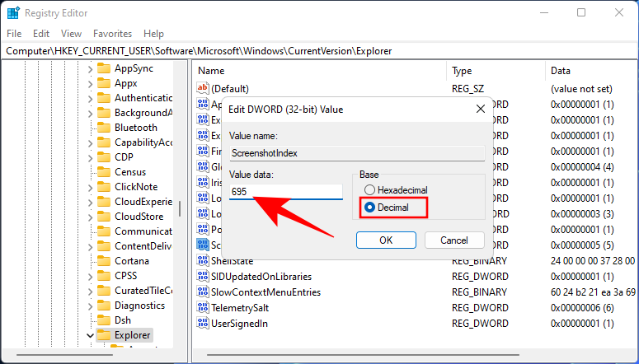The image size is (639, 364).
Task: Select the (Default) string value icon
Action: [x=204, y=88]
